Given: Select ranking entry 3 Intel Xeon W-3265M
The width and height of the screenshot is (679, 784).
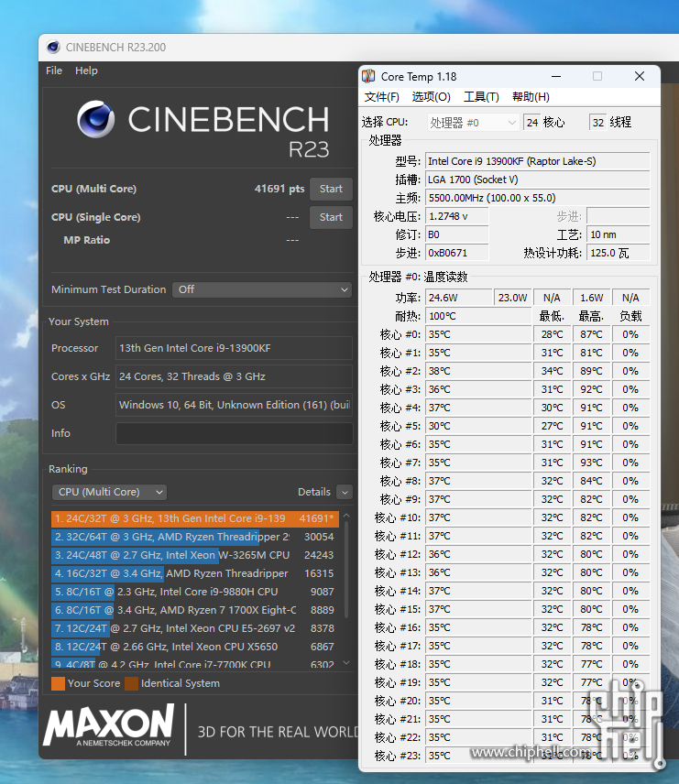Looking at the screenshot, I should coord(195,556).
